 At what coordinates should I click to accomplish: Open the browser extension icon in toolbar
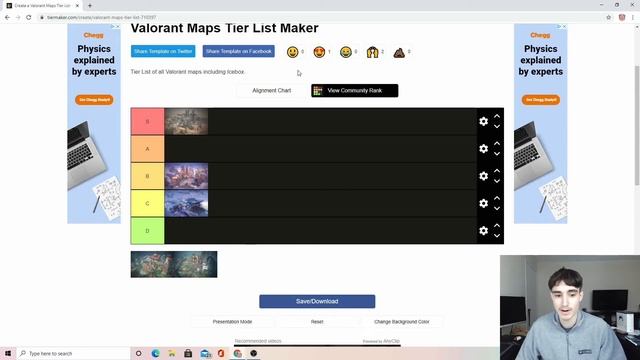tap(622, 18)
